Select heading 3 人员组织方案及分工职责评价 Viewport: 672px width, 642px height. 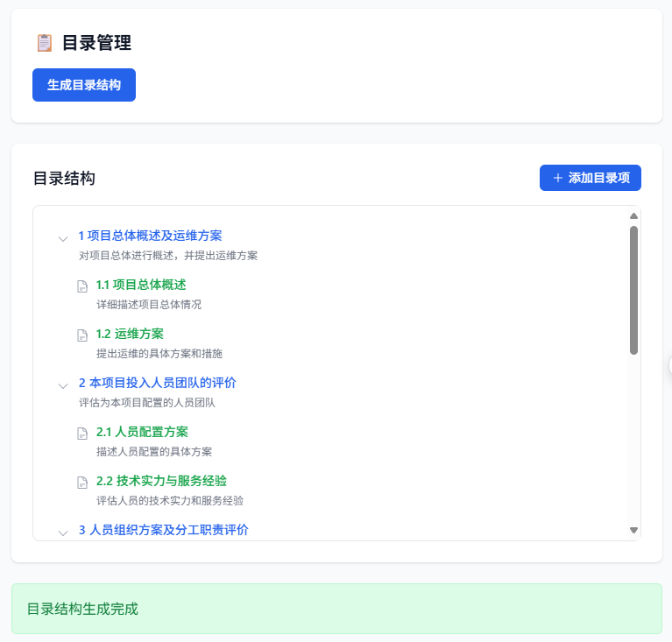coord(163,530)
